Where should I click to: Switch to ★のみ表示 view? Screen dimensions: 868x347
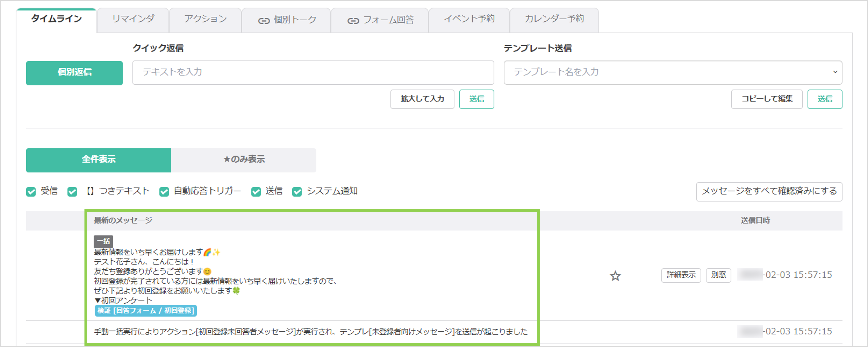click(244, 160)
